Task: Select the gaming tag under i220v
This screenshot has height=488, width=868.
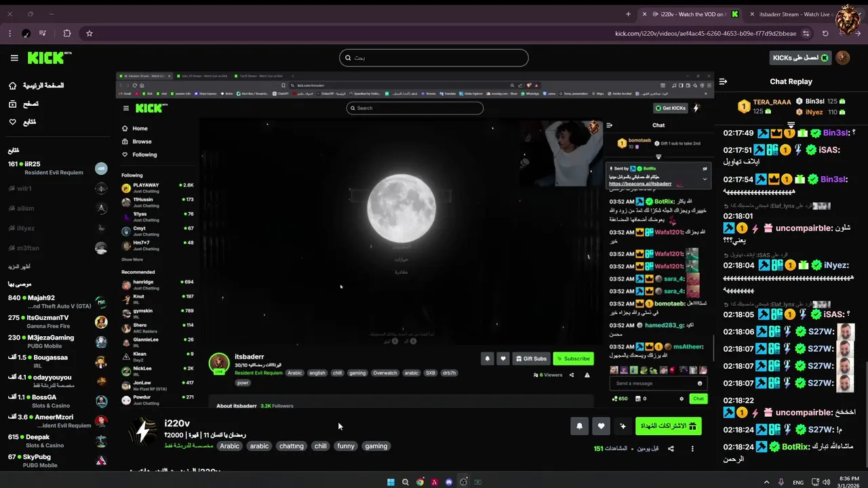Action: click(376, 446)
